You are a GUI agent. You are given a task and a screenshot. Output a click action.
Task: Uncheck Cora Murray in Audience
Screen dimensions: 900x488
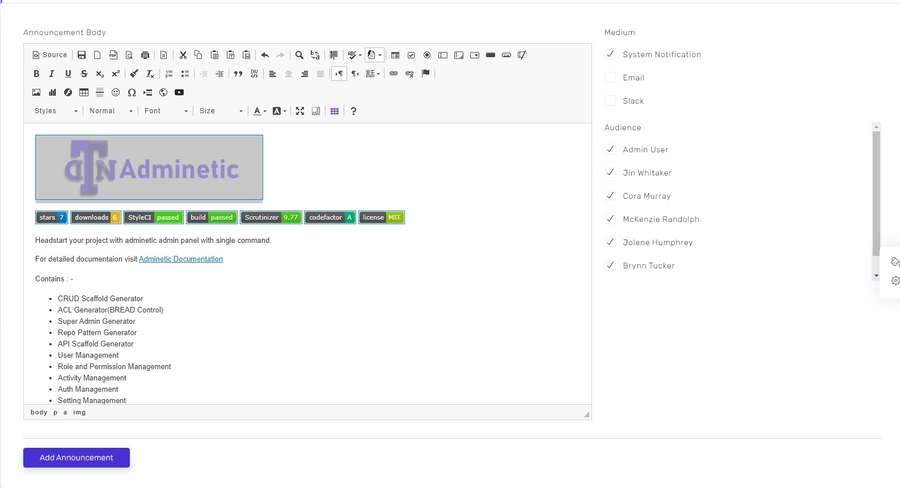[x=610, y=196]
